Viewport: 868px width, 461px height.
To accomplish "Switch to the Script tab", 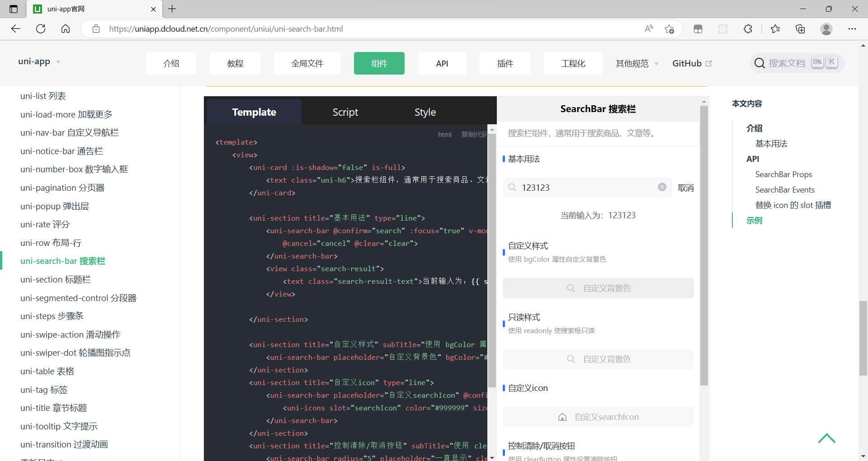I will (345, 112).
